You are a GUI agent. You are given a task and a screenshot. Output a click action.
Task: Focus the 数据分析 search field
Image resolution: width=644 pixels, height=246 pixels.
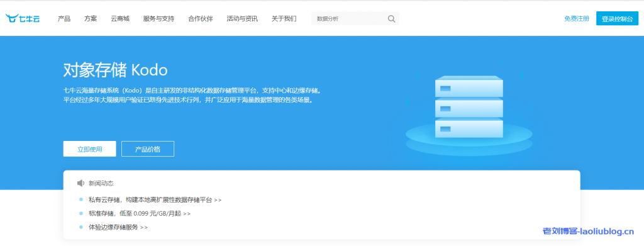[x=355, y=18]
